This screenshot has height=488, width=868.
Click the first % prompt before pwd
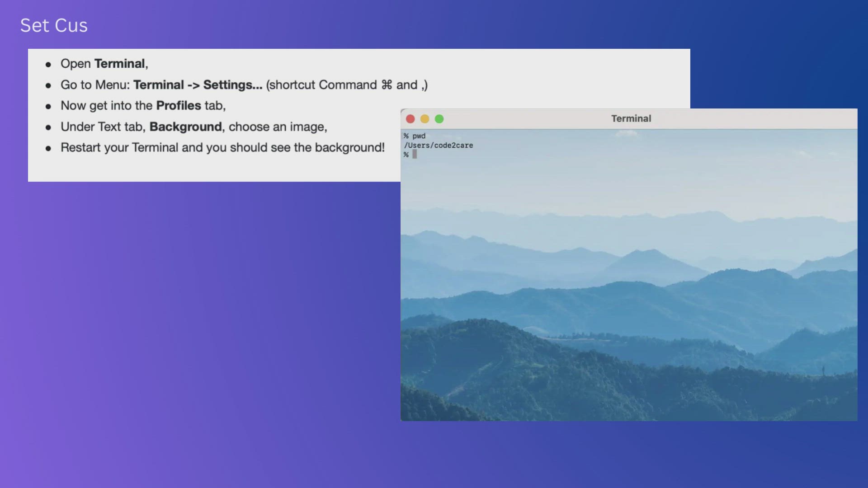pyautogui.click(x=406, y=136)
